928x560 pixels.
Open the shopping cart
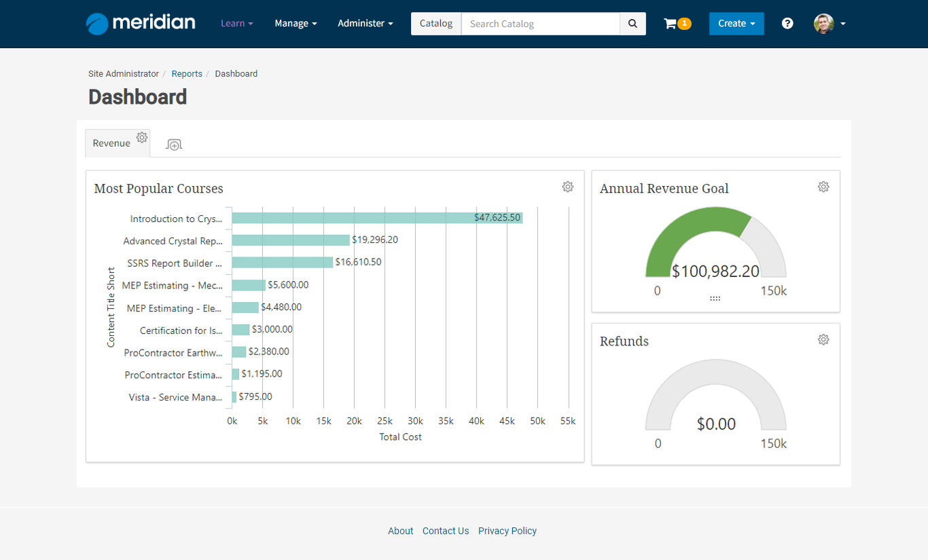tap(676, 24)
